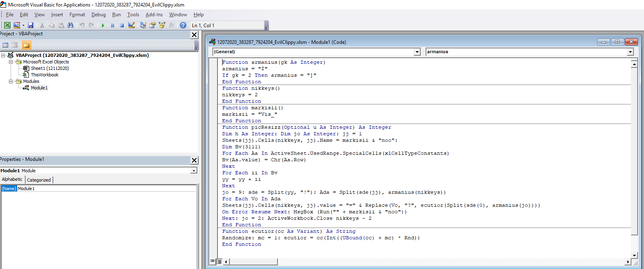644x269 pixels.
Task: Click the Paste clipboard icon
Action: point(61,25)
